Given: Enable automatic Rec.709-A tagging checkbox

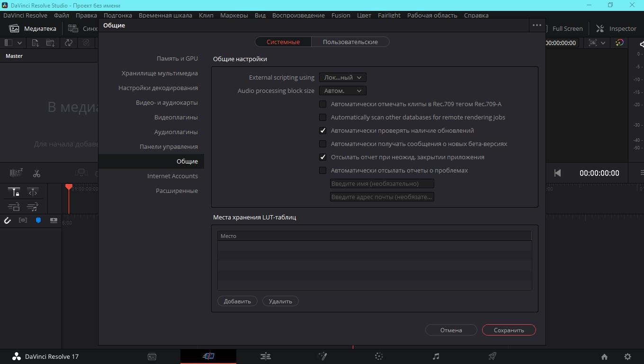Looking at the screenshot, I should coord(323,104).
